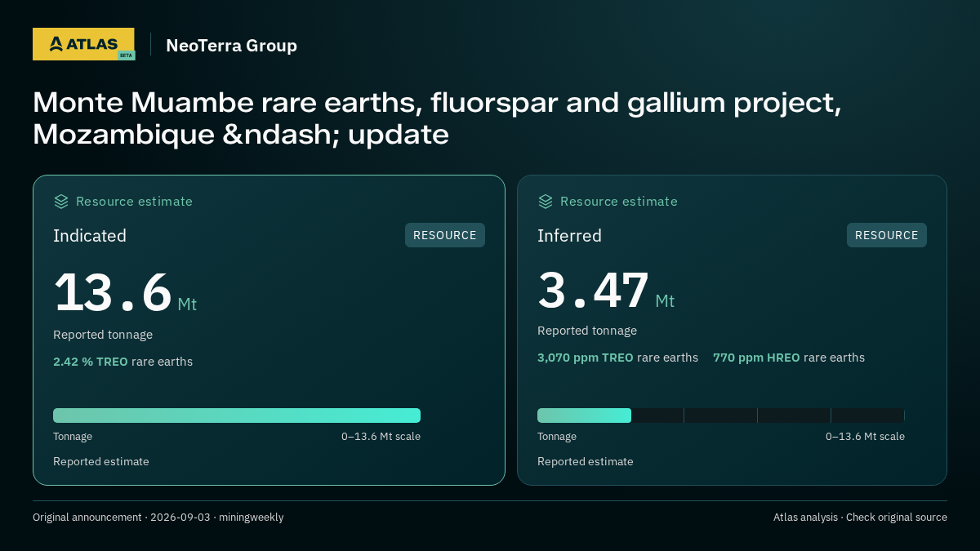Click the Monte Muambe project headline
Viewport: 980px width, 551px height.
[437, 118]
